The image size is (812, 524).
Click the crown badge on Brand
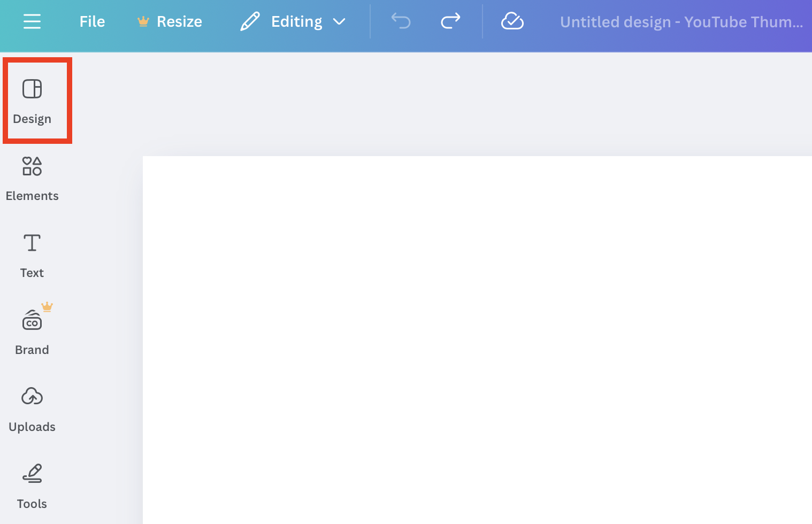tap(47, 306)
